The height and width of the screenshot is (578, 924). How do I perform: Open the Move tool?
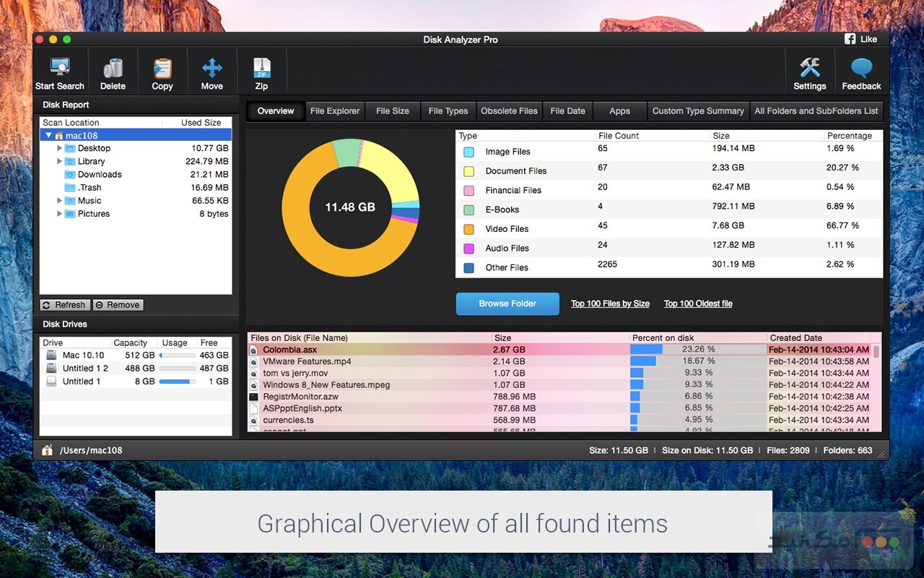(x=212, y=70)
